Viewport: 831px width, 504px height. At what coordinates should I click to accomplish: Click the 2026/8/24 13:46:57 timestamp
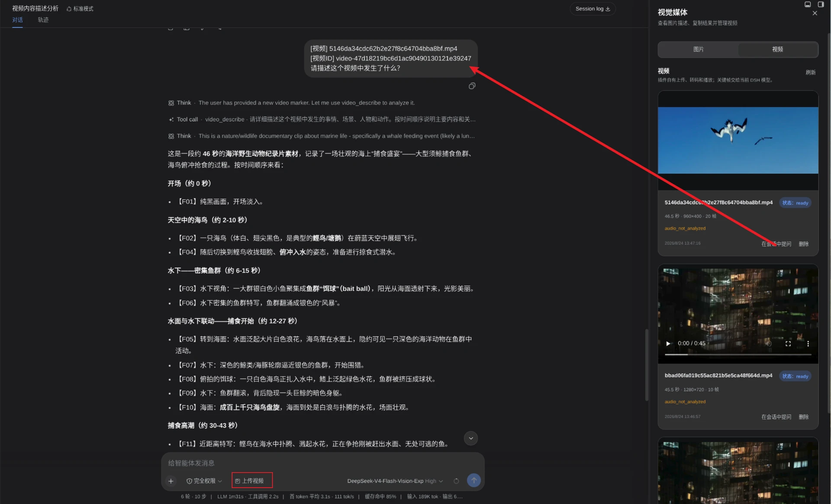[x=683, y=417]
